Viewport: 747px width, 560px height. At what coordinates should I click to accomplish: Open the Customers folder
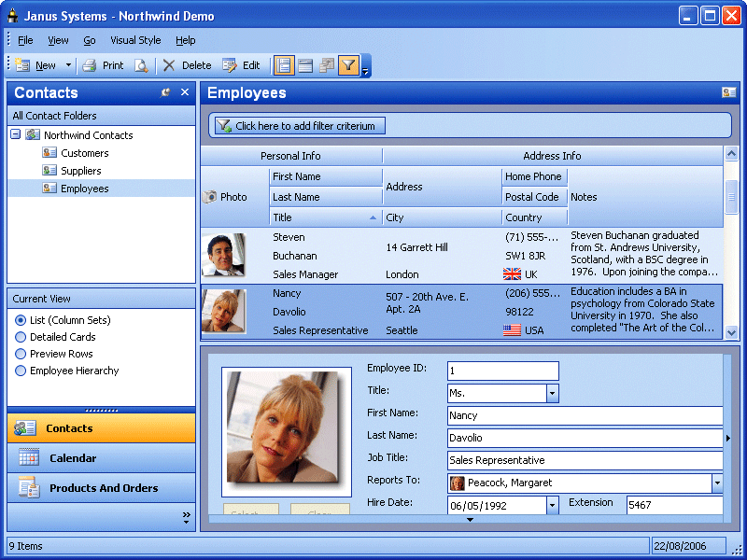(84, 153)
